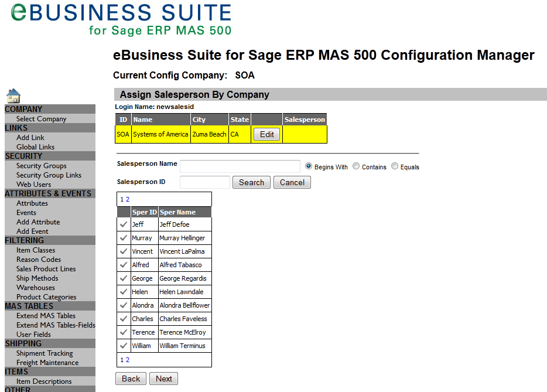This screenshot has width=547, height=392.
Task: Focus the Salesperson Name text field
Action: (x=240, y=166)
